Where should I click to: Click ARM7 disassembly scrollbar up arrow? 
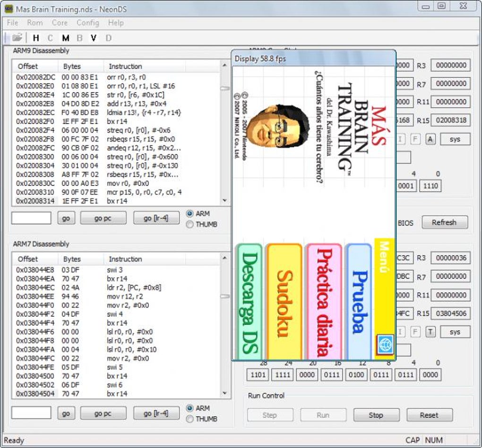pyautogui.click(x=225, y=258)
